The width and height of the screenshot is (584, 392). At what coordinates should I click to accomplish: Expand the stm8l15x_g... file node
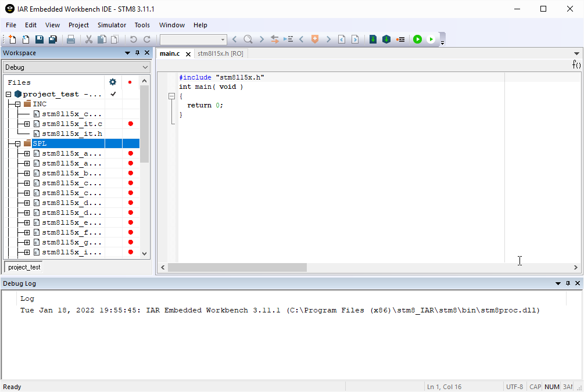coord(27,242)
